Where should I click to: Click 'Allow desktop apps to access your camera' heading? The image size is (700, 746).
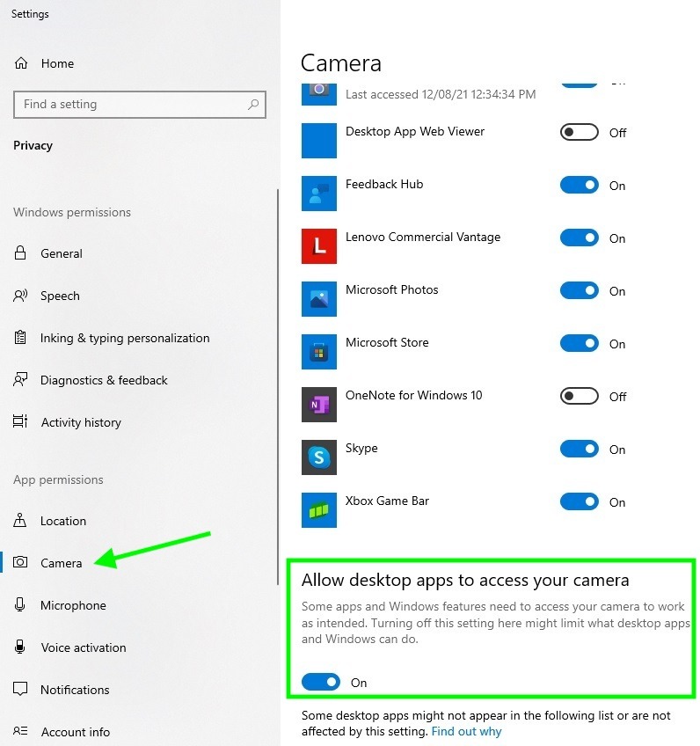[465, 580]
